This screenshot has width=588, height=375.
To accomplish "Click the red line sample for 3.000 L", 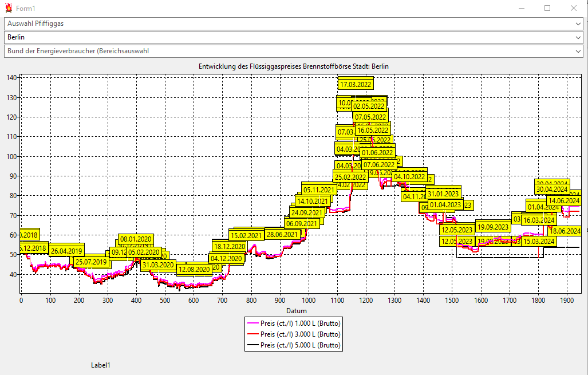I will pos(252,334).
